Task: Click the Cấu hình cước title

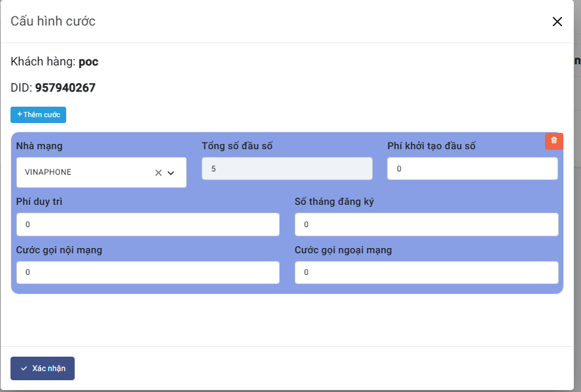Action: pos(53,22)
